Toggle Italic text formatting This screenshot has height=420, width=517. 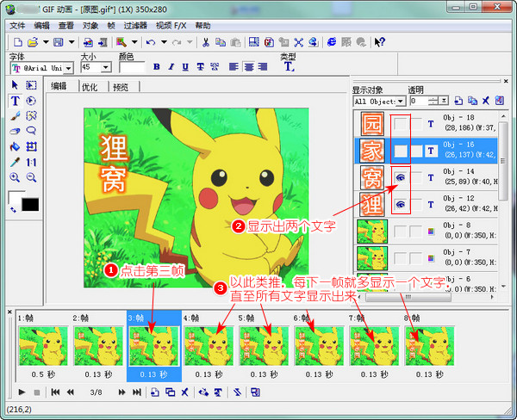[171, 67]
